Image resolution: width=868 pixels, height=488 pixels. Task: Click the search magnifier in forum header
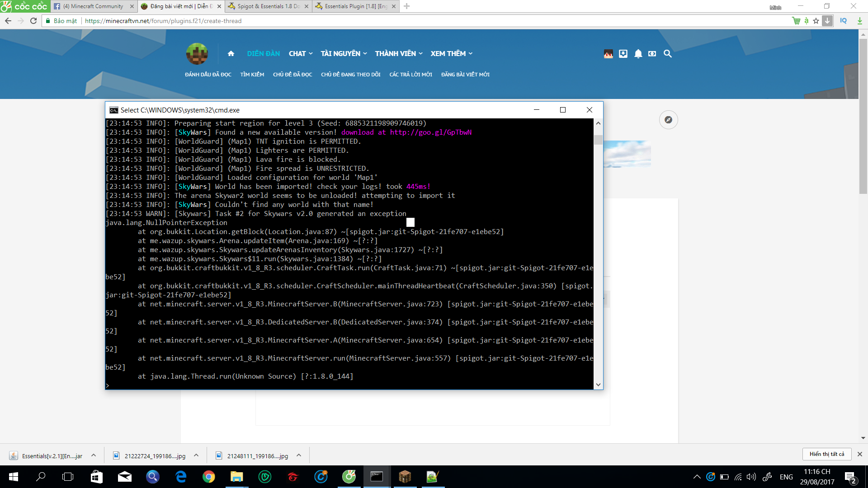click(x=667, y=54)
